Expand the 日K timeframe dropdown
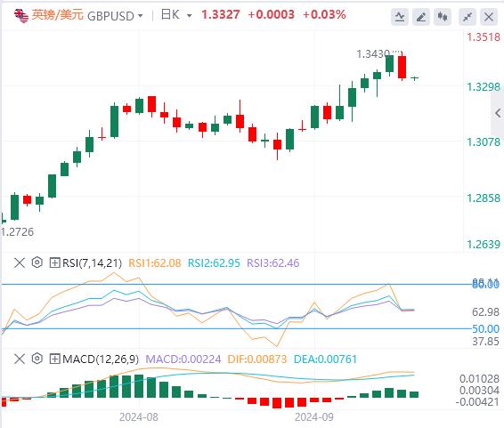Image resolution: width=504 pixels, height=428 pixels. tap(190, 16)
